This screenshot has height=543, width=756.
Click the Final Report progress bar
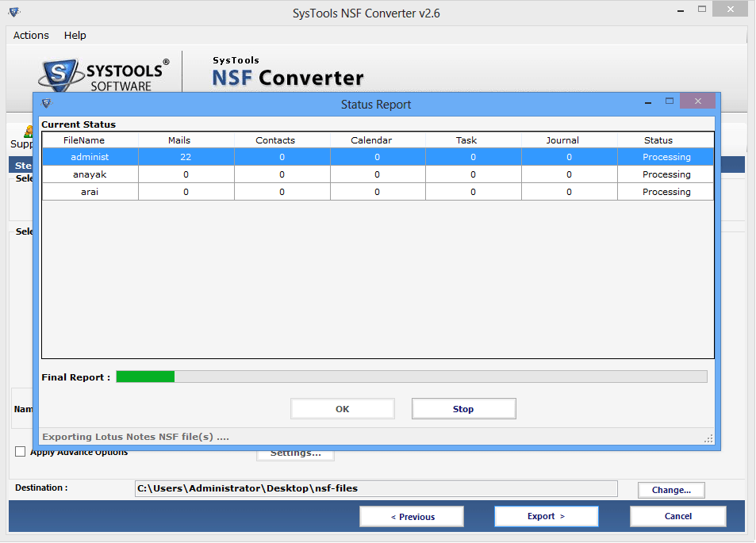pyautogui.click(x=411, y=377)
